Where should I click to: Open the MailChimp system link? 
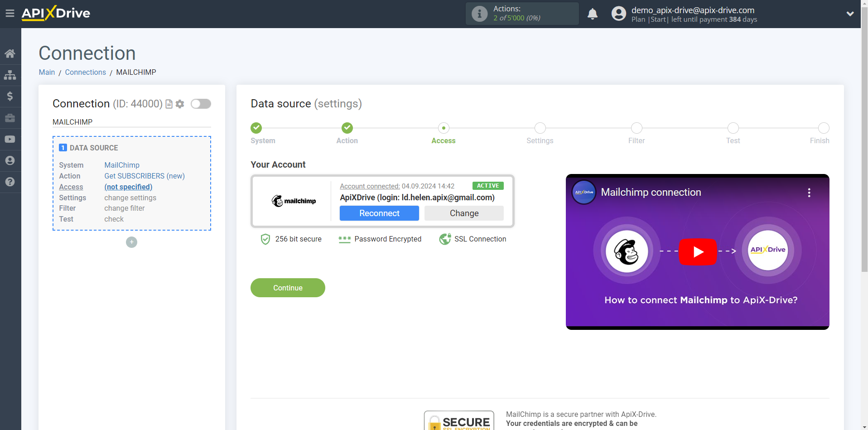point(122,165)
